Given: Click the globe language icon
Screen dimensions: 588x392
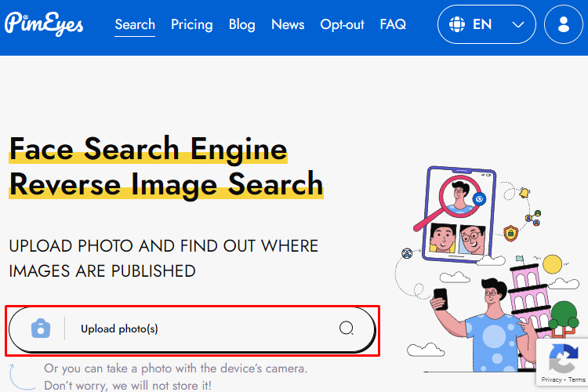Looking at the screenshot, I should (x=457, y=24).
